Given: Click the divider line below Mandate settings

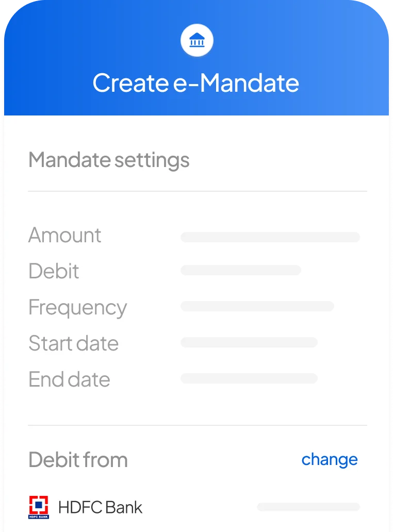Looking at the screenshot, I should click(198, 191).
